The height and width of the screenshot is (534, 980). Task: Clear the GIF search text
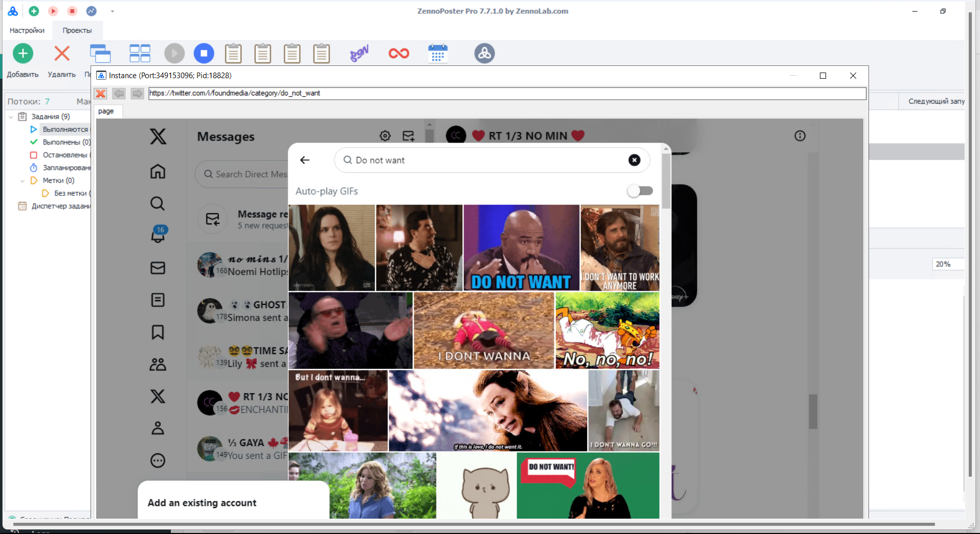pos(634,160)
